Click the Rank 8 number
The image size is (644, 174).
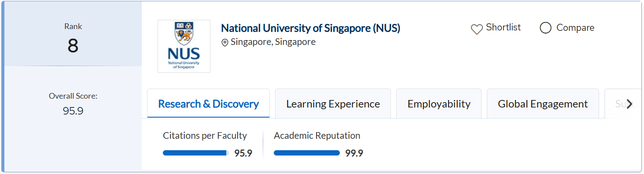tap(73, 46)
